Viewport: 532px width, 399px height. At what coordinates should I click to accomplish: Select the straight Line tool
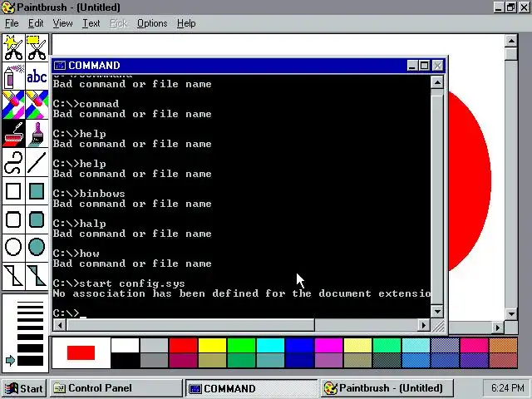click(37, 162)
